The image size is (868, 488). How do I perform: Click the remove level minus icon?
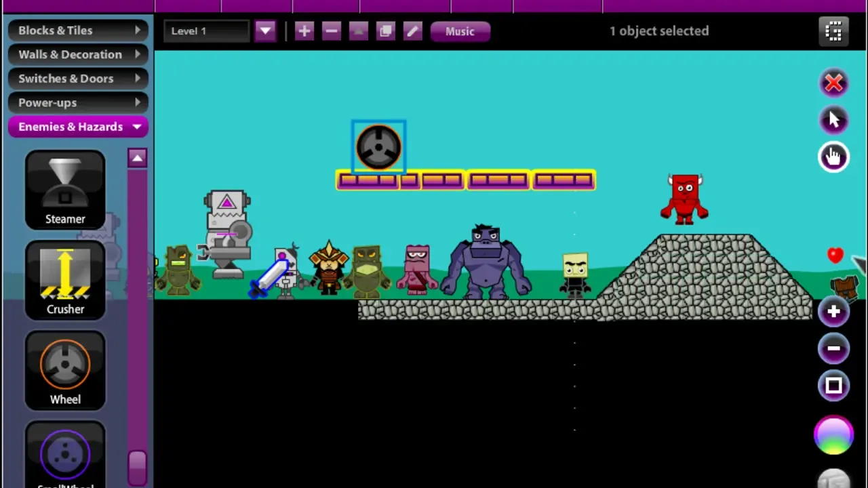[x=332, y=31]
